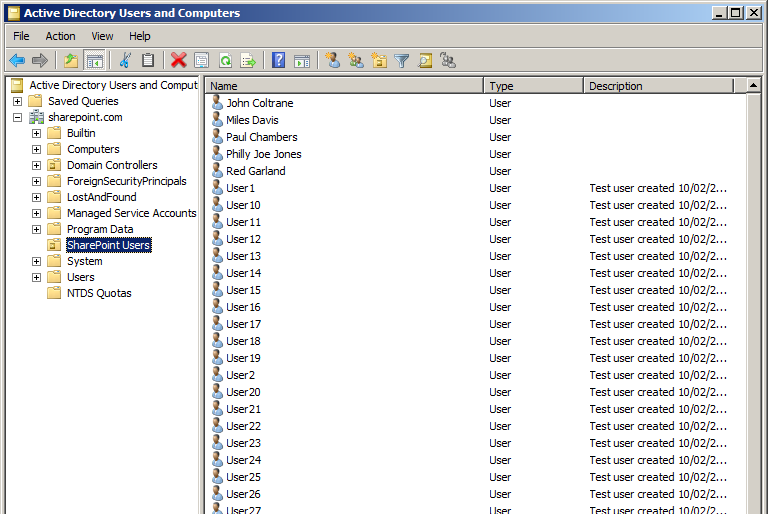Expand the Saved Queries node
768x514 pixels.
[x=18, y=101]
